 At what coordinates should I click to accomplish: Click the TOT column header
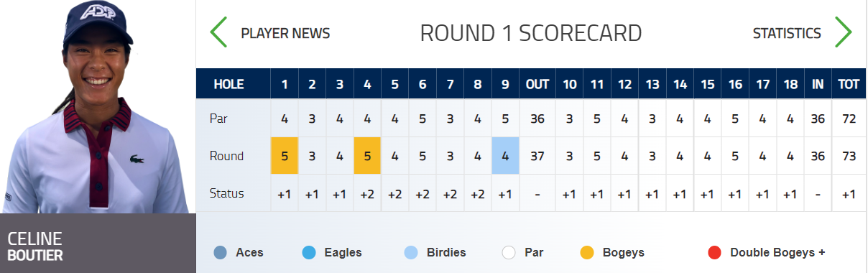(x=849, y=85)
